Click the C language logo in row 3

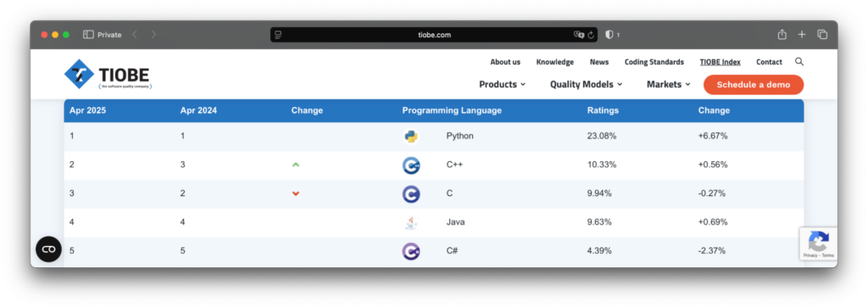(x=411, y=194)
